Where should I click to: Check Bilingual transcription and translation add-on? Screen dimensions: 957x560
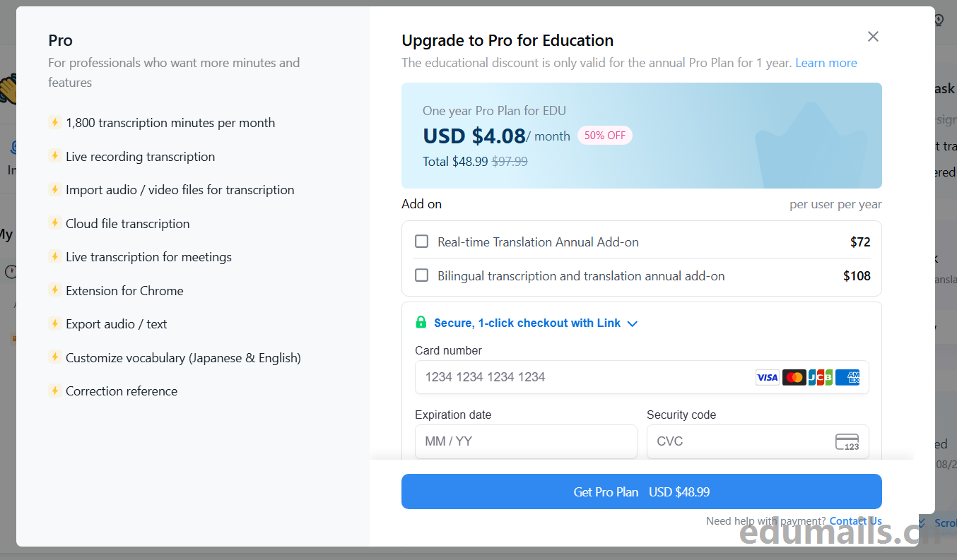(422, 275)
